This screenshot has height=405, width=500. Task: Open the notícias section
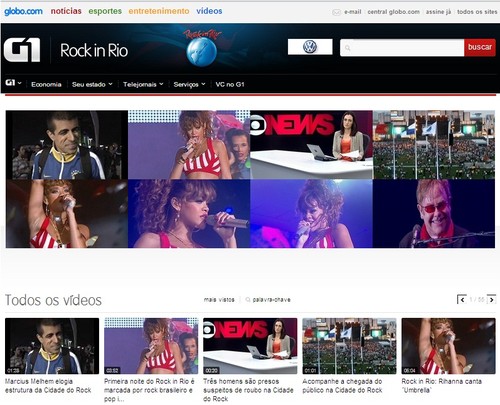point(66,11)
